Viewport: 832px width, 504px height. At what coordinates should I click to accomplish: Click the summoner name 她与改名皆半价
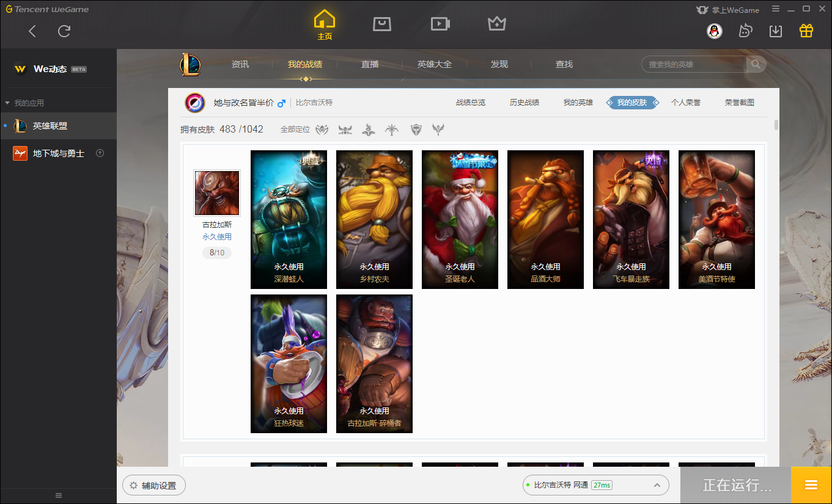coord(243,103)
